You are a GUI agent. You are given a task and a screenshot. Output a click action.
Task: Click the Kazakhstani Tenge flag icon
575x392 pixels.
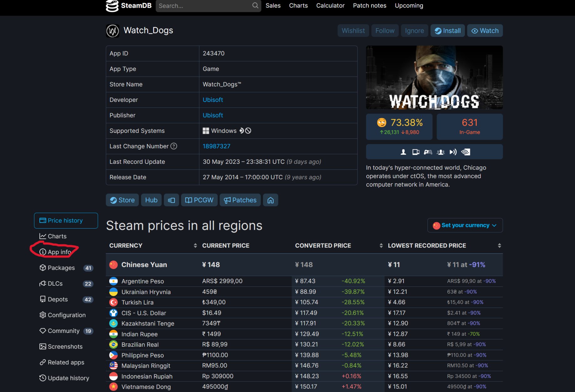pyautogui.click(x=113, y=323)
